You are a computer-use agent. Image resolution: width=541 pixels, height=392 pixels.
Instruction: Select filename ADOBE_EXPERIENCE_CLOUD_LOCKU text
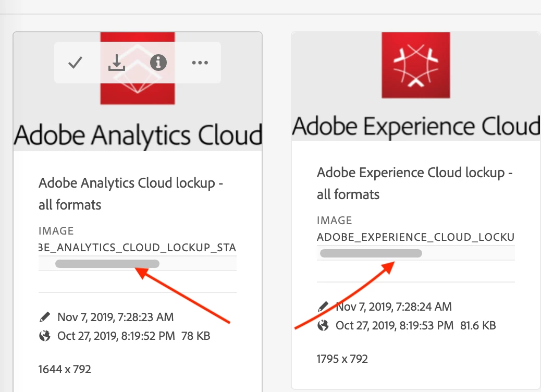pyautogui.click(x=416, y=237)
